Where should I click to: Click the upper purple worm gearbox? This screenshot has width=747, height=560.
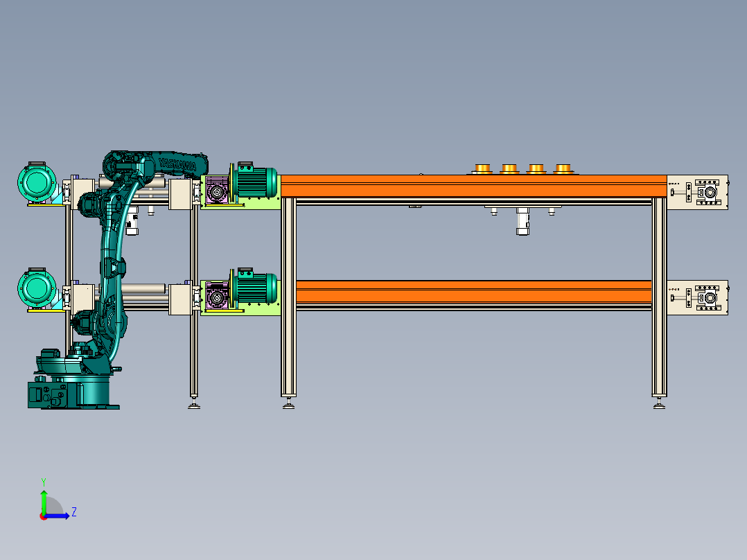[x=217, y=191]
